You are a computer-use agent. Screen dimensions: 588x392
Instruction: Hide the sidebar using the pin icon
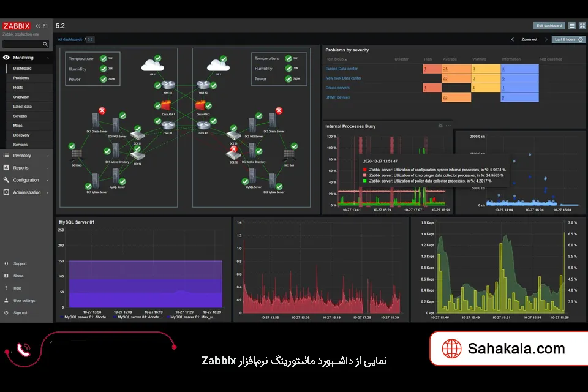[x=45, y=26]
